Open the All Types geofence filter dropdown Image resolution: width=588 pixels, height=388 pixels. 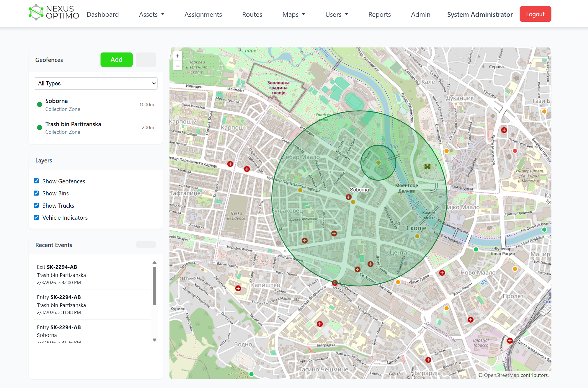point(95,83)
